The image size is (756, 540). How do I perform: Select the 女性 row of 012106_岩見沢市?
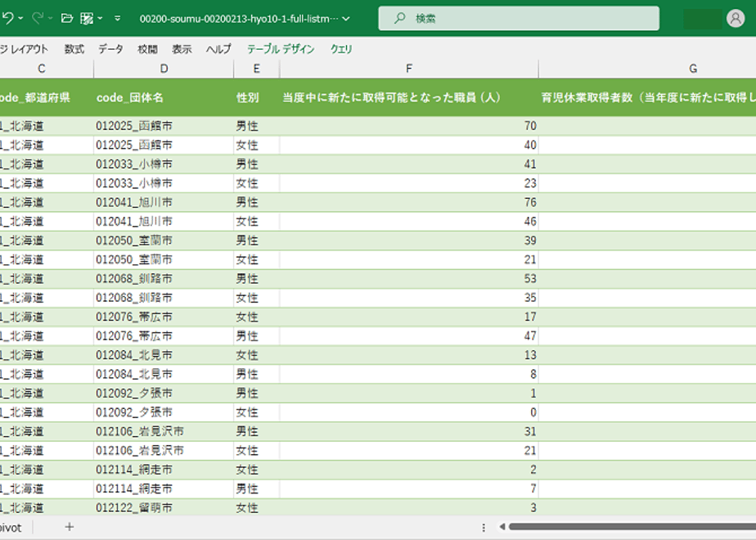coord(378,450)
